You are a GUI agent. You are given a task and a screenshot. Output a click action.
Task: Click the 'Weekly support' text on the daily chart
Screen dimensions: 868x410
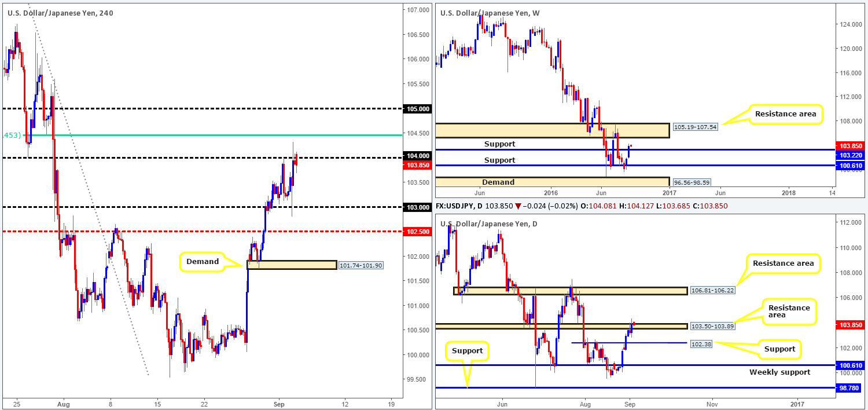(x=779, y=372)
